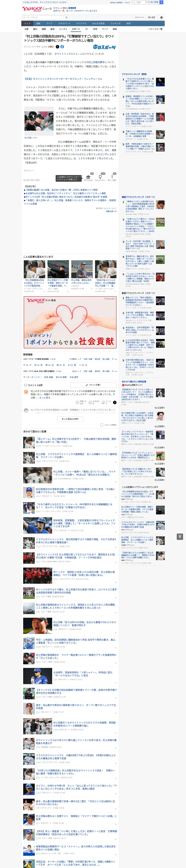Open the MLBトップ link
This screenshot has height=868, width=186.
[x=77, y=371]
